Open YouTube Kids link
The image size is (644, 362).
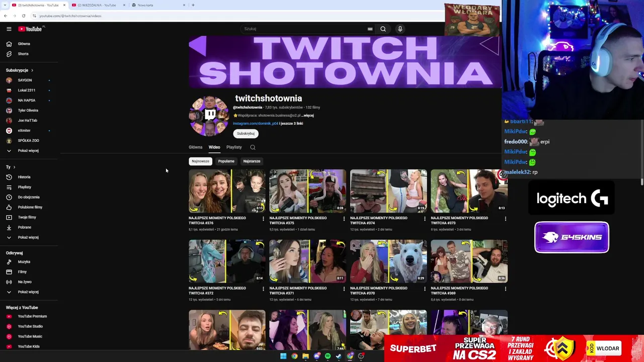(29, 346)
